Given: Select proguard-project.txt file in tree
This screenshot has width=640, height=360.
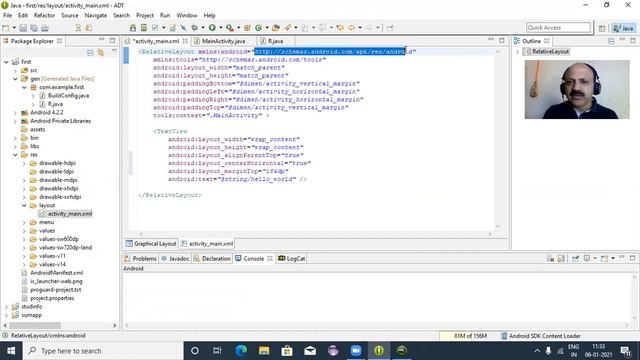Looking at the screenshot, I should click(56, 290).
